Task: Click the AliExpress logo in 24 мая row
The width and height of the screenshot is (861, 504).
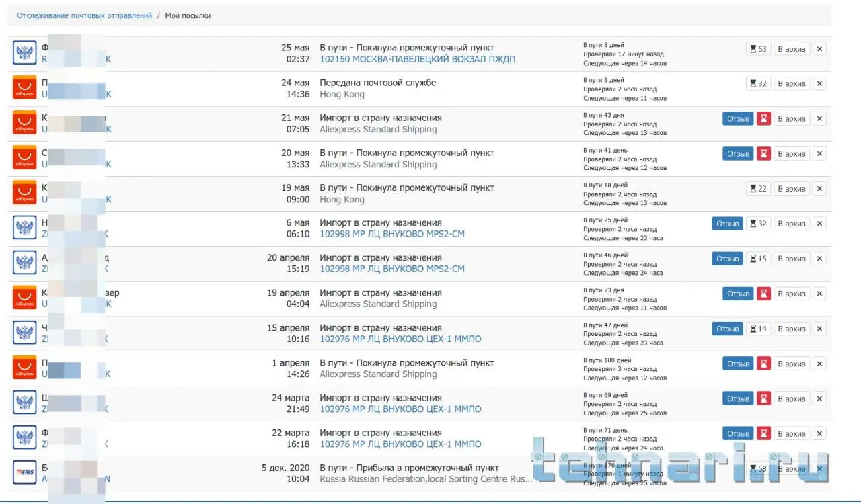Action: [x=25, y=88]
